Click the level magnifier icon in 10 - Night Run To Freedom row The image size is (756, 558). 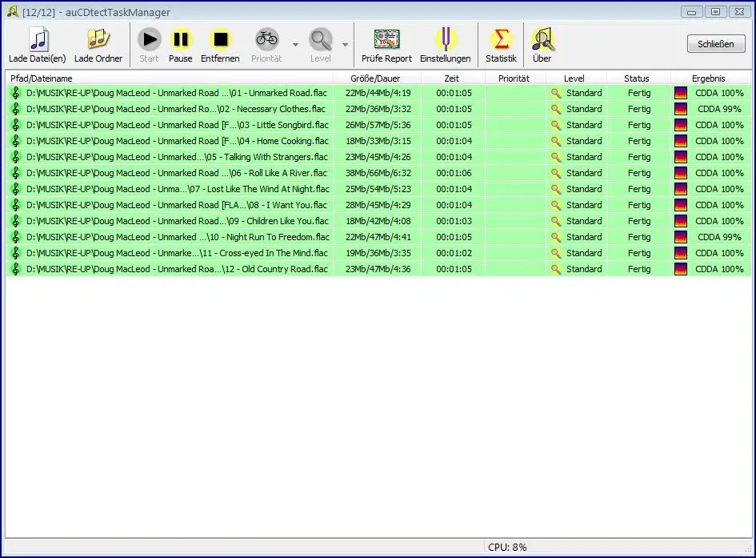tap(556, 237)
